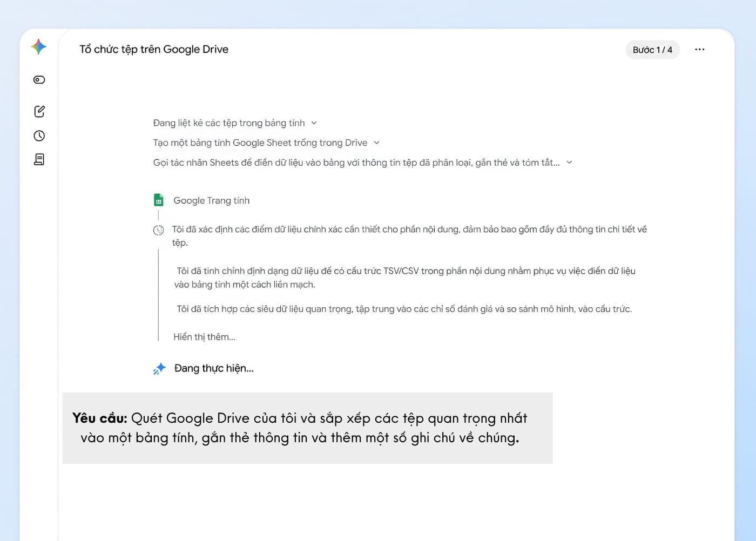Click the blue sparkle 'Đang thực hiện' icon
The width and height of the screenshot is (756, 541).
point(159,368)
